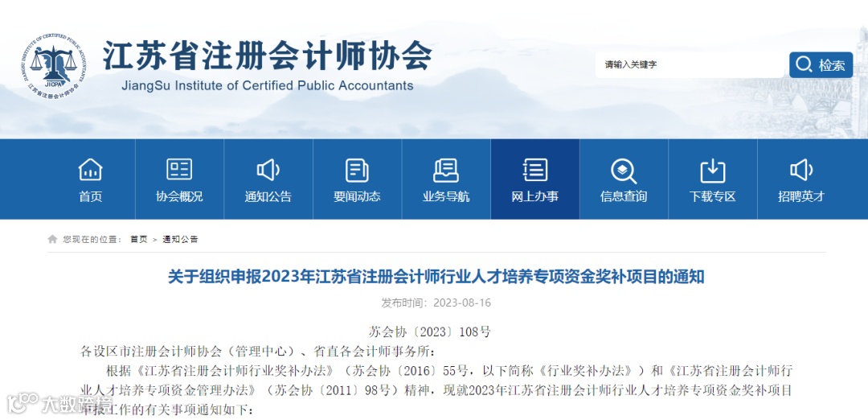Screen dimensions: 868x420
Task: Click the 江苏省注册会计师协会 site title
Action: (267, 56)
